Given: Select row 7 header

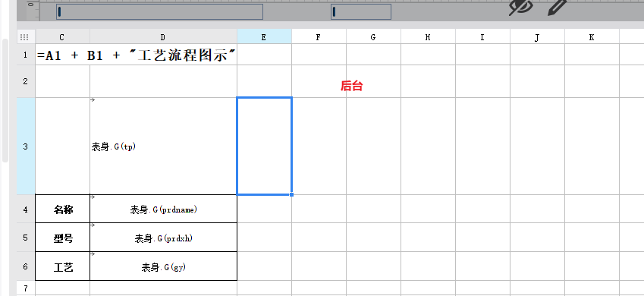Looking at the screenshot, I should coord(26,288).
